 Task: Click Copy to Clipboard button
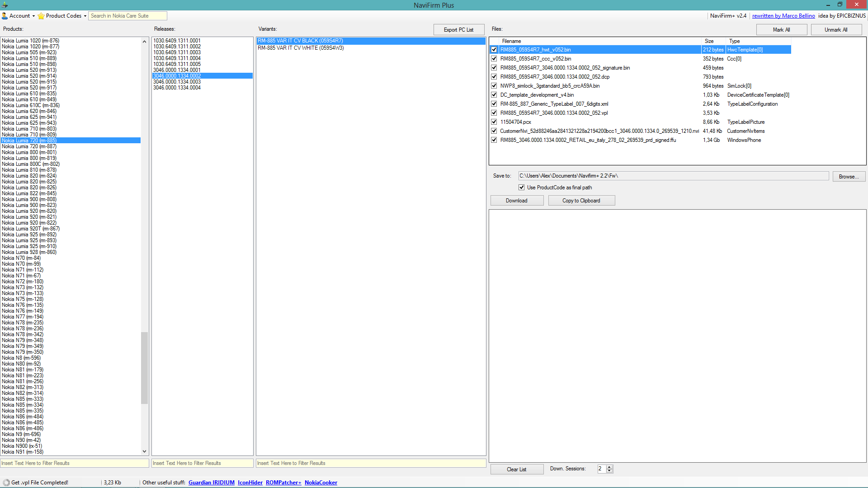coord(581,201)
